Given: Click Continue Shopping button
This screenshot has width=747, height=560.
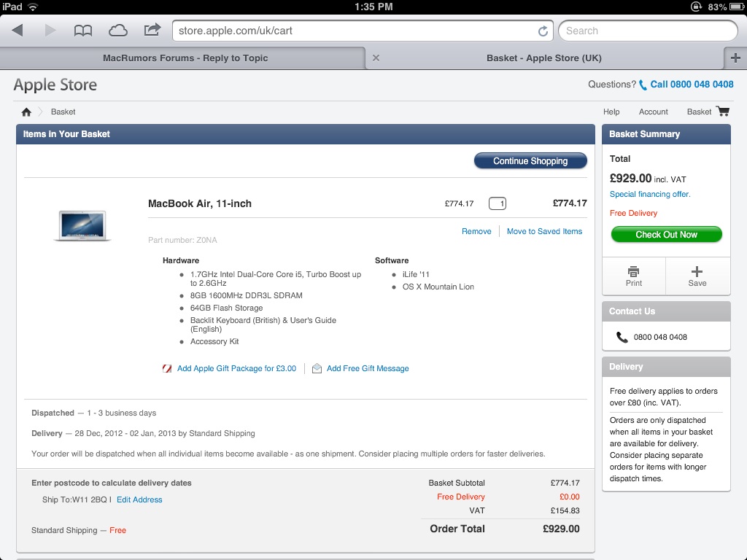Looking at the screenshot, I should coord(530,161).
